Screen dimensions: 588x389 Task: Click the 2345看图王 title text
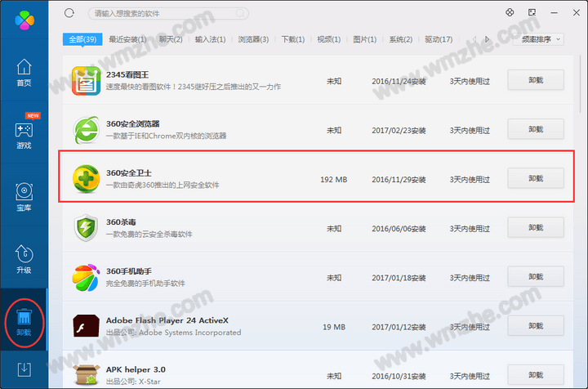point(127,74)
